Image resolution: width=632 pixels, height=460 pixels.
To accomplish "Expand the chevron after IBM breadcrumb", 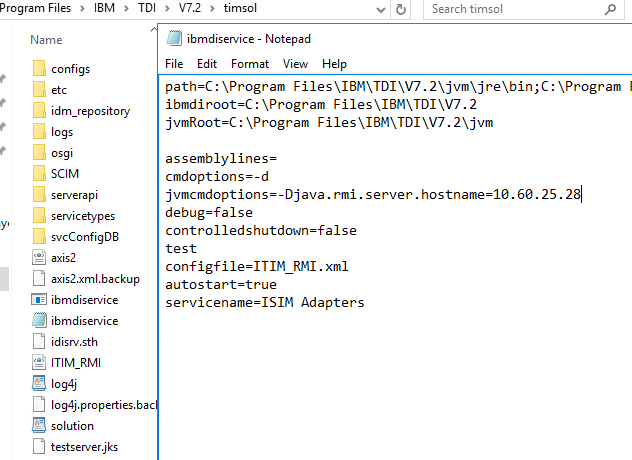I will [126, 8].
